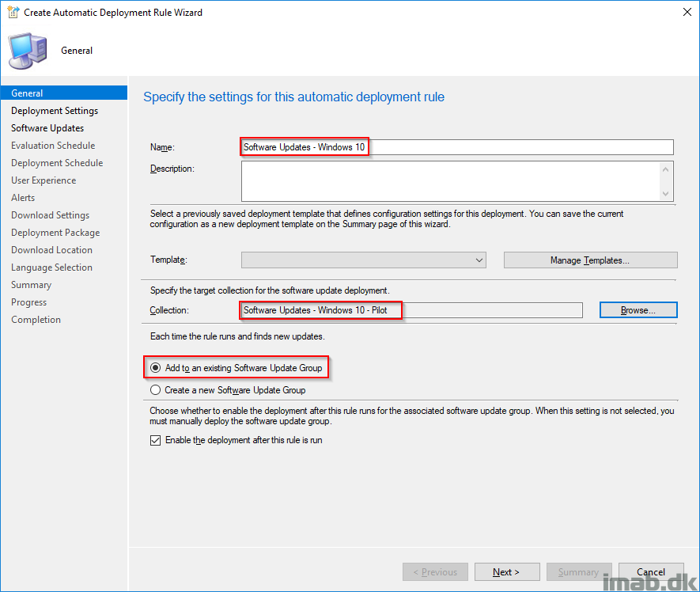This screenshot has height=592, width=700.
Task: Select the Progress step in sidebar
Action: click(x=29, y=302)
